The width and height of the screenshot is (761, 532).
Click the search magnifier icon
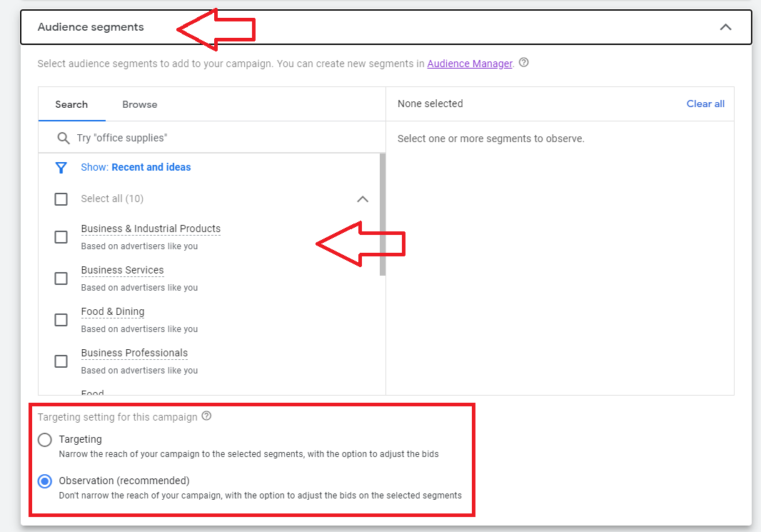pyautogui.click(x=63, y=138)
